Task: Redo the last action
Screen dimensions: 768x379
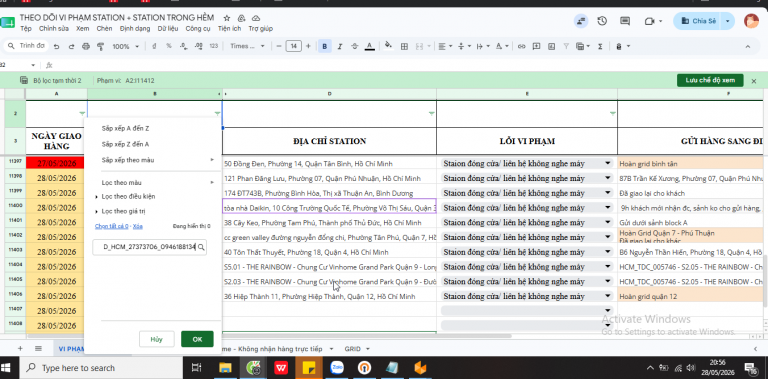Action: tap(71, 47)
